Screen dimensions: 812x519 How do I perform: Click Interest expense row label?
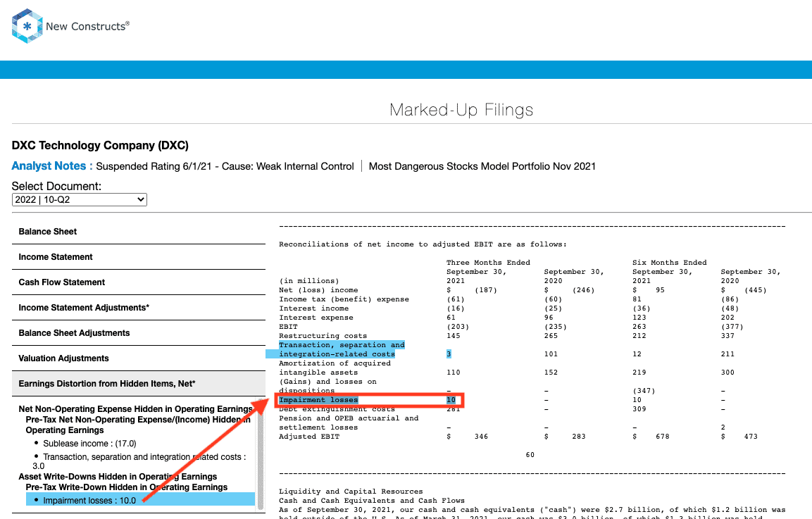point(316,318)
